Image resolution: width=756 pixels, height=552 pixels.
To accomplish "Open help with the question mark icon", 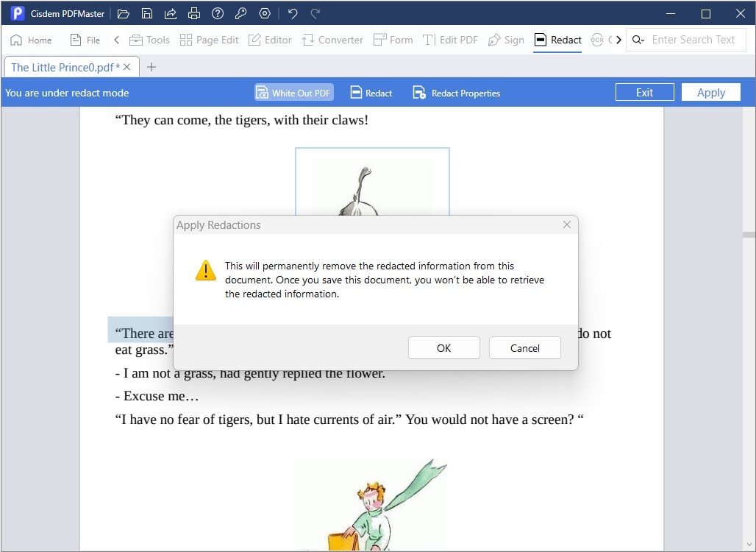I will pyautogui.click(x=218, y=13).
